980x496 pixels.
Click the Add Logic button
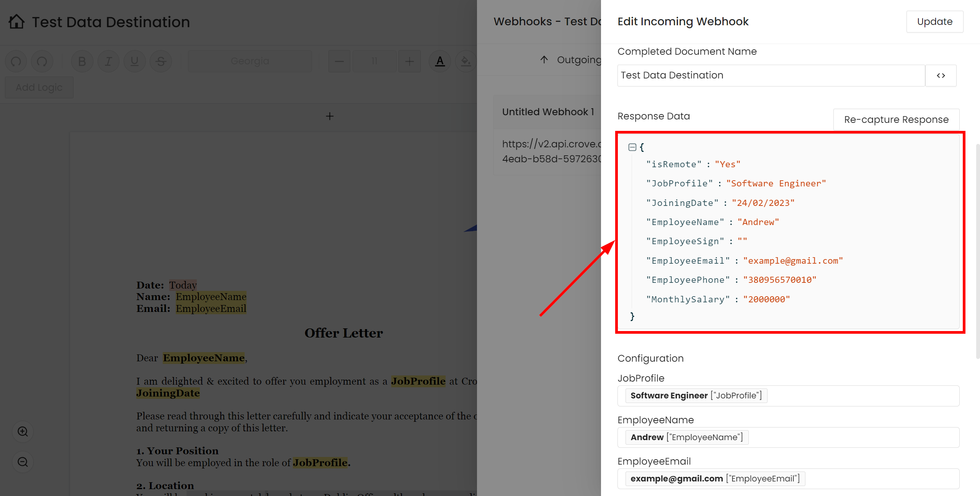point(39,87)
